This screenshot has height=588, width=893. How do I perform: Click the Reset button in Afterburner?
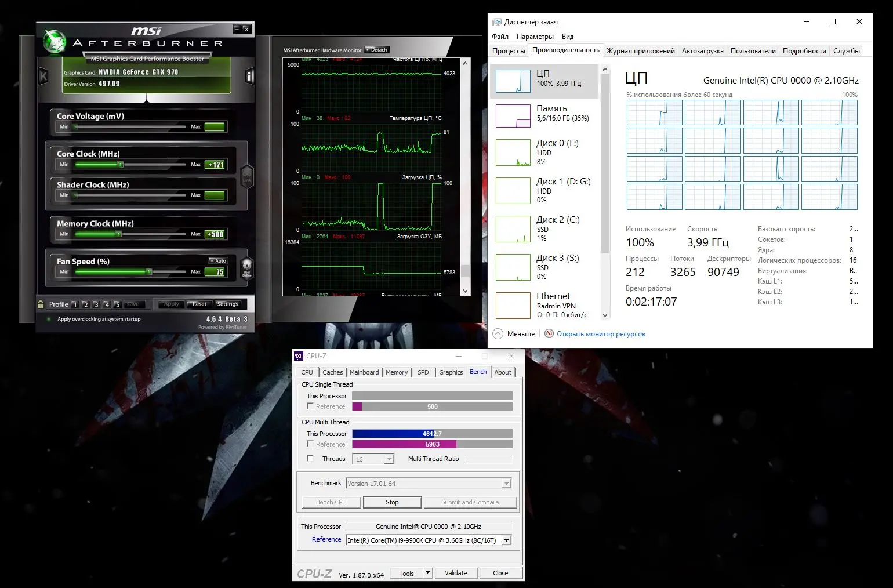click(x=199, y=304)
